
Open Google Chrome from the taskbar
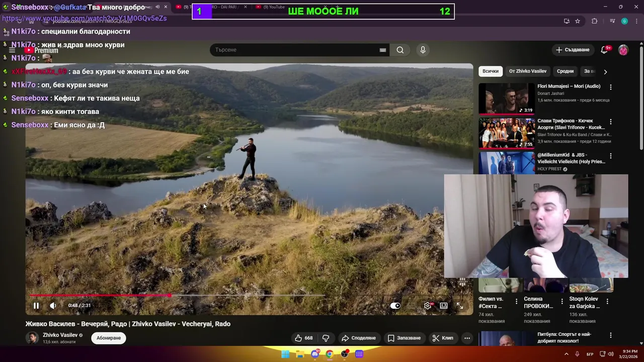click(x=330, y=354)
